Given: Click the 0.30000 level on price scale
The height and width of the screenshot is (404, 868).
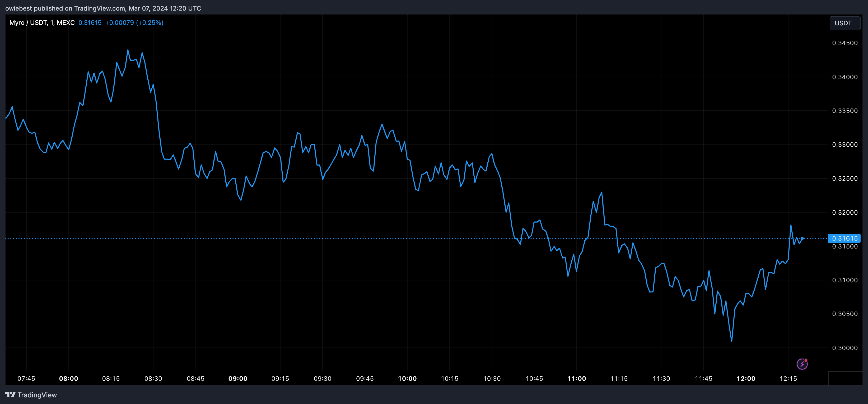Looking at the screenshot, I should coord(844,348).
